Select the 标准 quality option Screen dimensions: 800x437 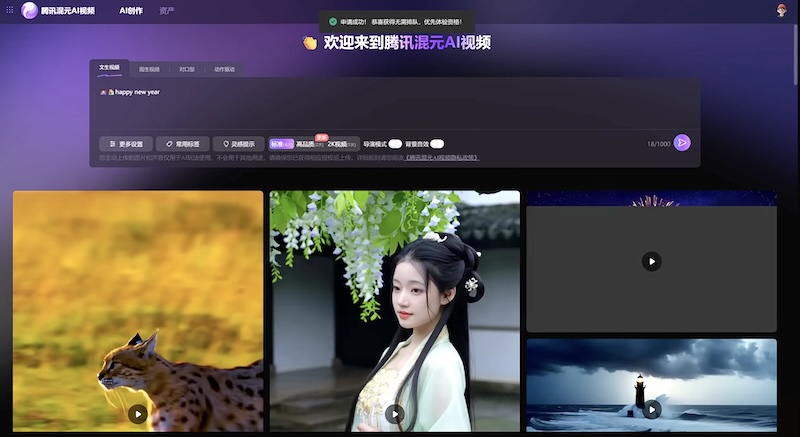[281, 144]
